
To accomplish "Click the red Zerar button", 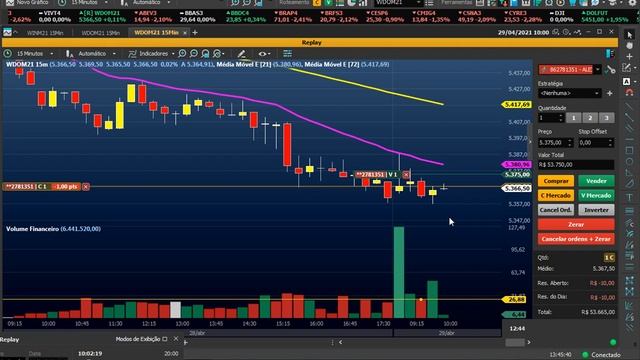I will pyautogui.click(x=576, y=224).
